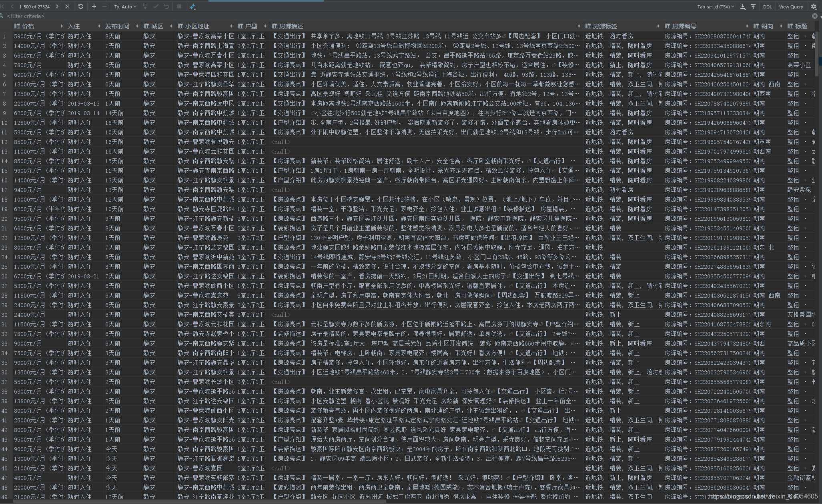
Task: Click sort arrows on the 朝向 column
Action: click(x=781, y=26)
